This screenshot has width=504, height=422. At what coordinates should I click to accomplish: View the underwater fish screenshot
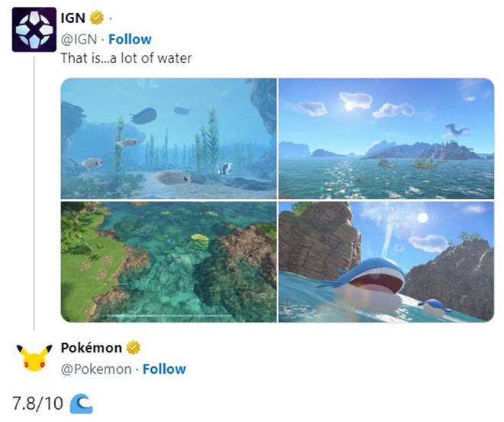point(169,138)
